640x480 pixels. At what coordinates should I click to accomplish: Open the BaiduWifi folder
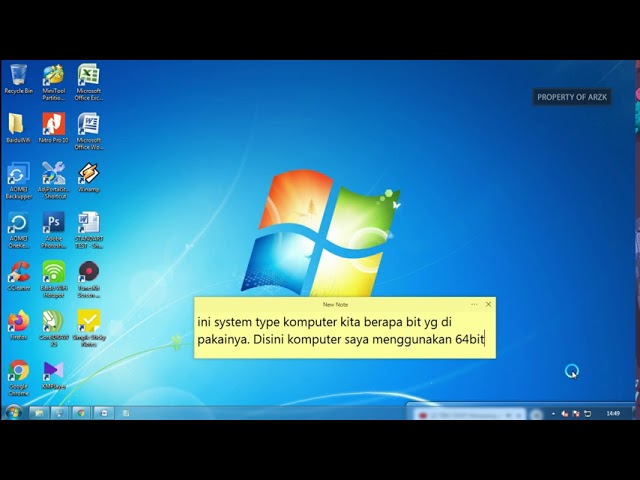[18, 128]
